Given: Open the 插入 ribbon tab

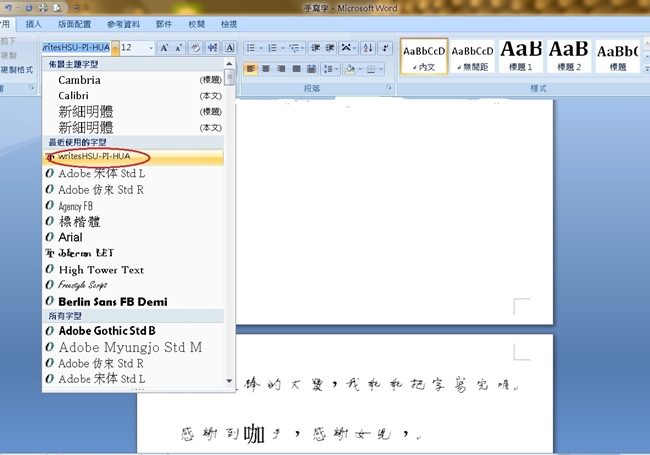Looking at the screenshot, I should click(x=33, y=24).
